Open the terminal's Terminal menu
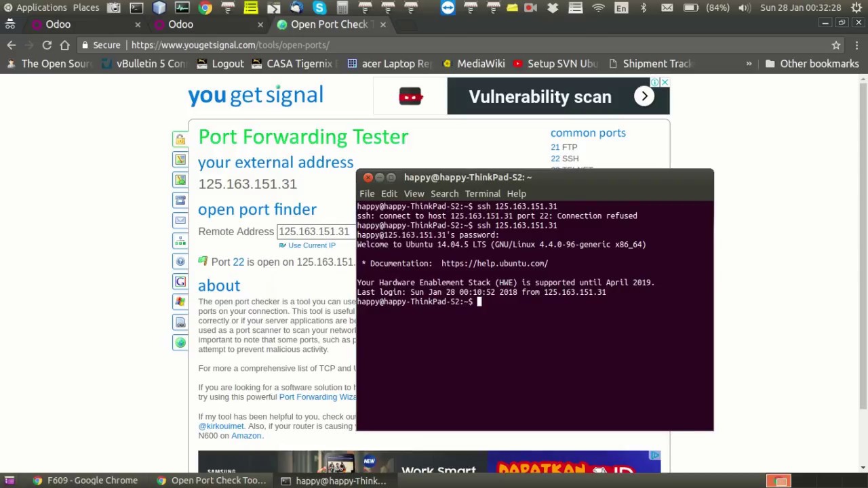This screenshot has width=868, height=488. [482, 194]
